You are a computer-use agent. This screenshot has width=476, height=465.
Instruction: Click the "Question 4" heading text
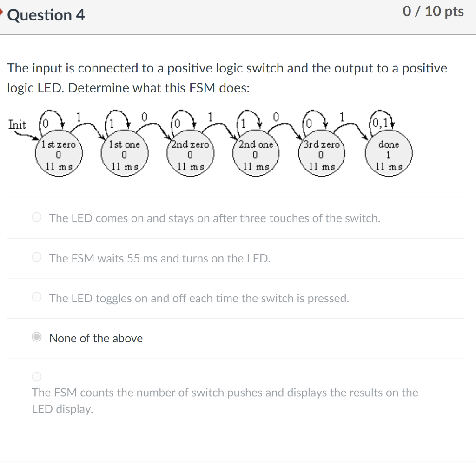point(45,15)
